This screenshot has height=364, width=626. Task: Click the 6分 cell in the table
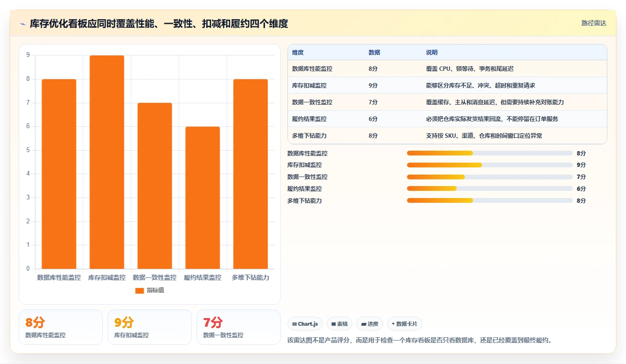click(x=373, y=119)
